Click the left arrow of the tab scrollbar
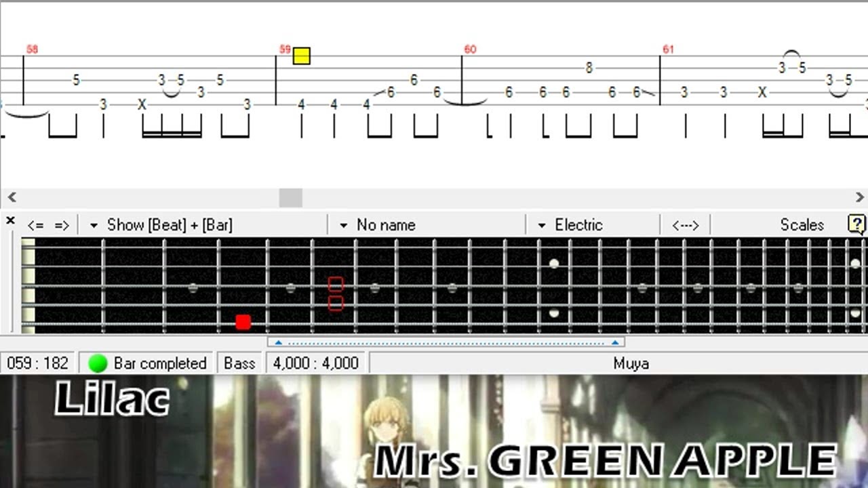 [11, 197]
